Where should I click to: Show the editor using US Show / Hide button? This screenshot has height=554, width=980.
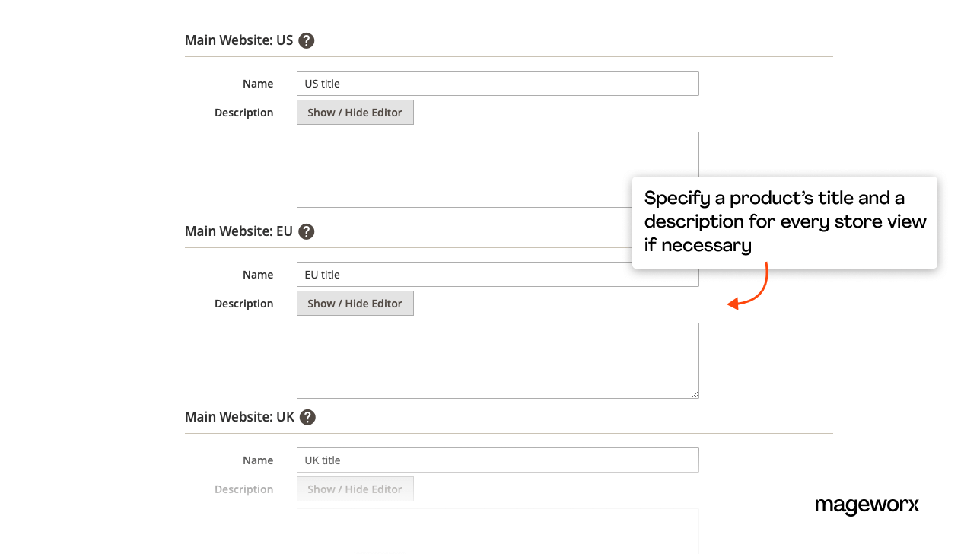pos(355,112)
